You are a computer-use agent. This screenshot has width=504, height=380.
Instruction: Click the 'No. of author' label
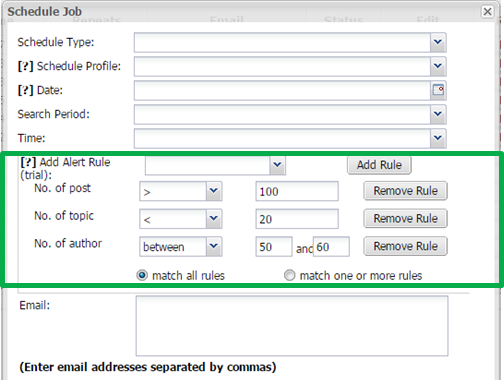68,244
